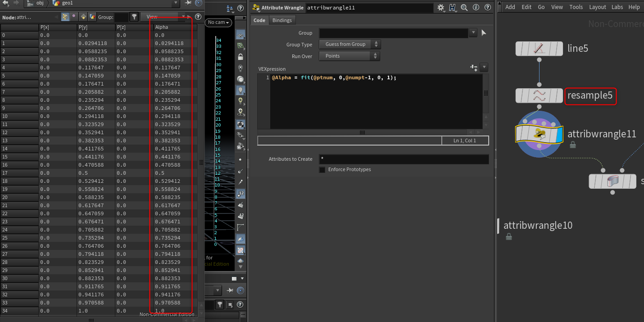Open the Labs menu
The width and height of the screenshot is (644, 322).
[617, 7]
